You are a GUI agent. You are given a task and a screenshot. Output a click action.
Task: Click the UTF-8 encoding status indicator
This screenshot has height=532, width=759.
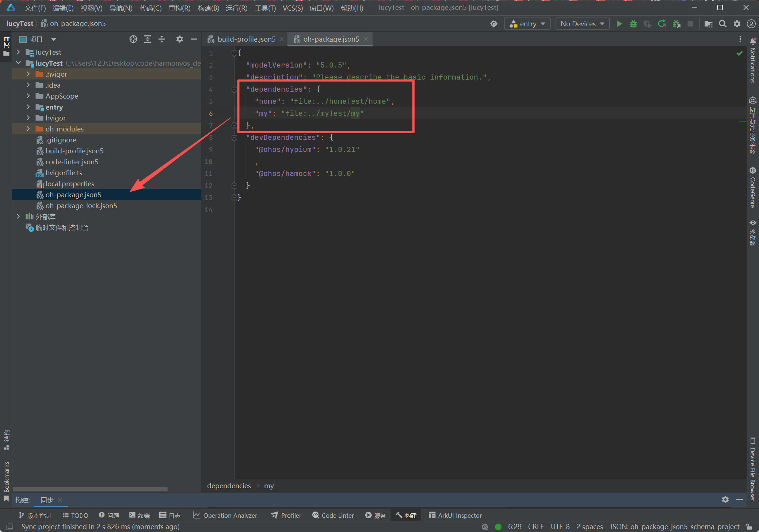[560, 527]
